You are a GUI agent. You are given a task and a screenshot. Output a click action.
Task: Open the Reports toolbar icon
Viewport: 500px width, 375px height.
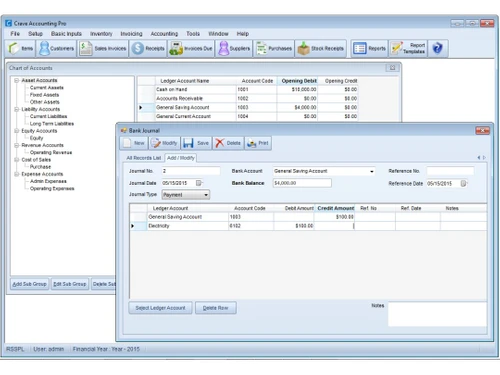tap(369, 49)
